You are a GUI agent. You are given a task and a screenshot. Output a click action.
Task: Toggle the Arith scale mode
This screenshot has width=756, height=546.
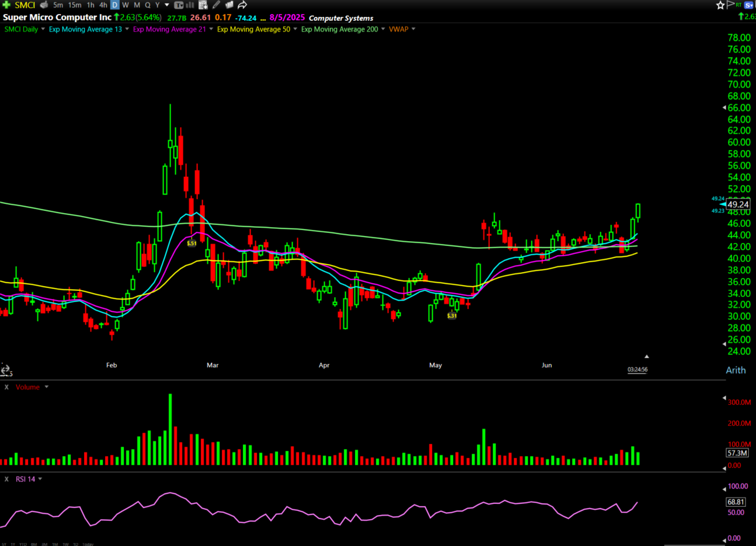pos(736,370)
